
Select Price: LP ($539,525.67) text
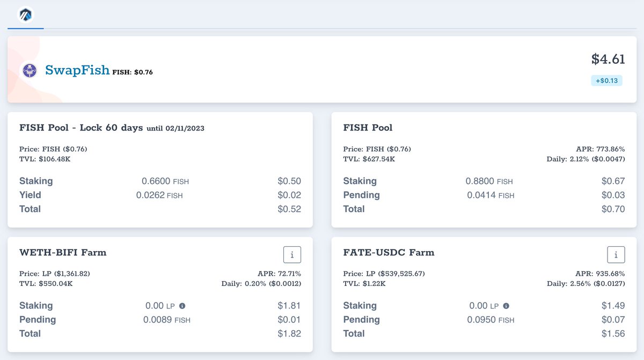point(384,274)
